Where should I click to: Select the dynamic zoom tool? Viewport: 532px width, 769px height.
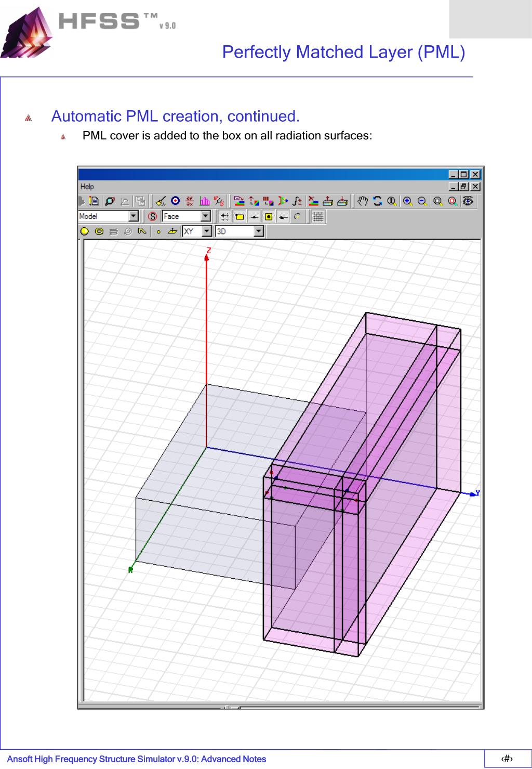click(x=392, y=201)
